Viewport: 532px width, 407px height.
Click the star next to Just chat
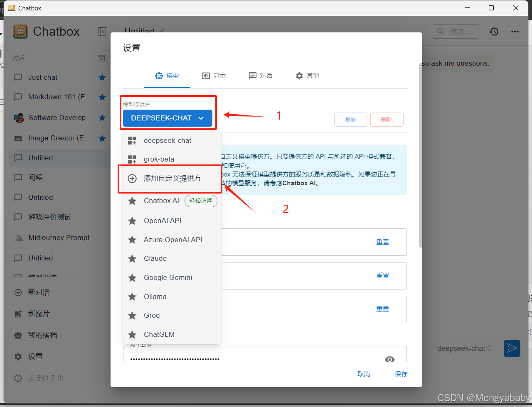point(102,77)
